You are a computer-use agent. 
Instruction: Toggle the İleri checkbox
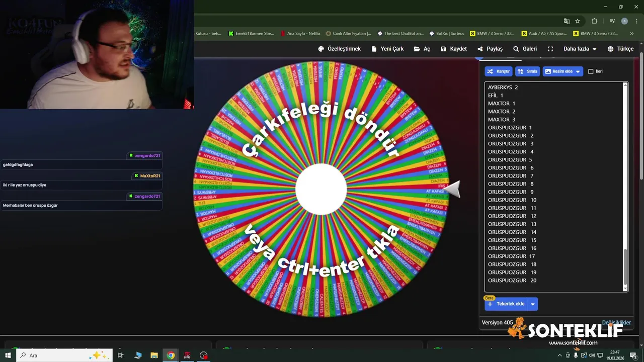(591, 71)
